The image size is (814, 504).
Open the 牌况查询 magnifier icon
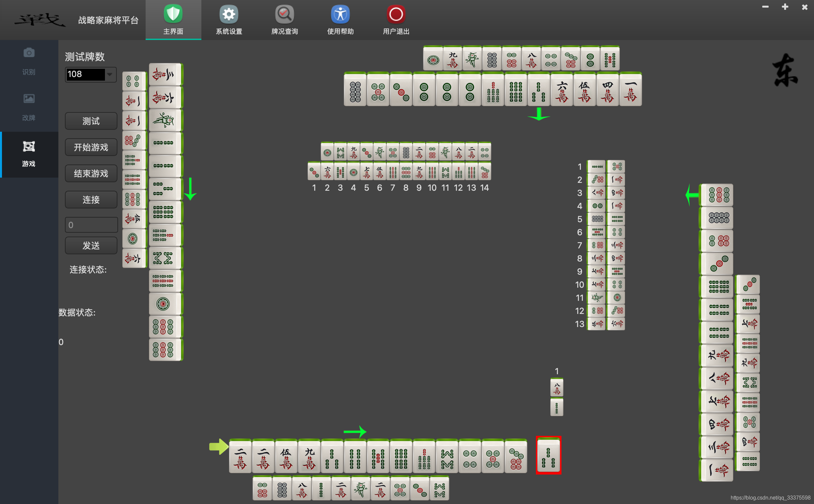pos(285,15)
